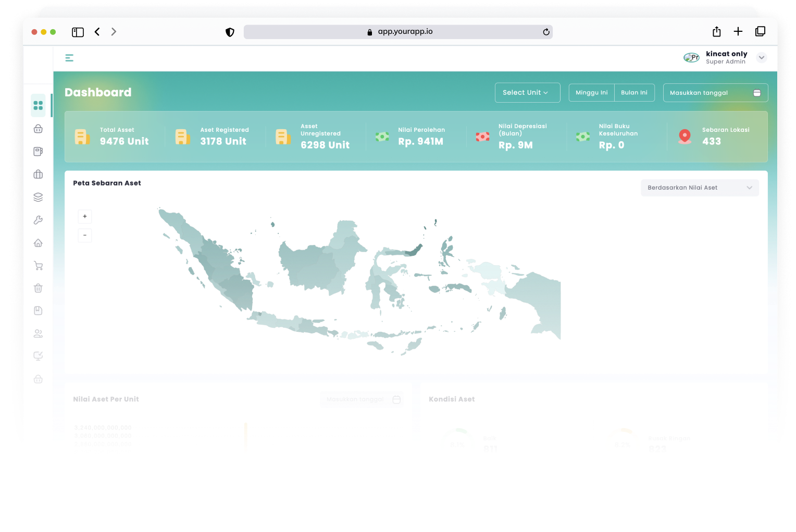
Task: Expand the user profile chevron
Action: [x=762, y=57]
